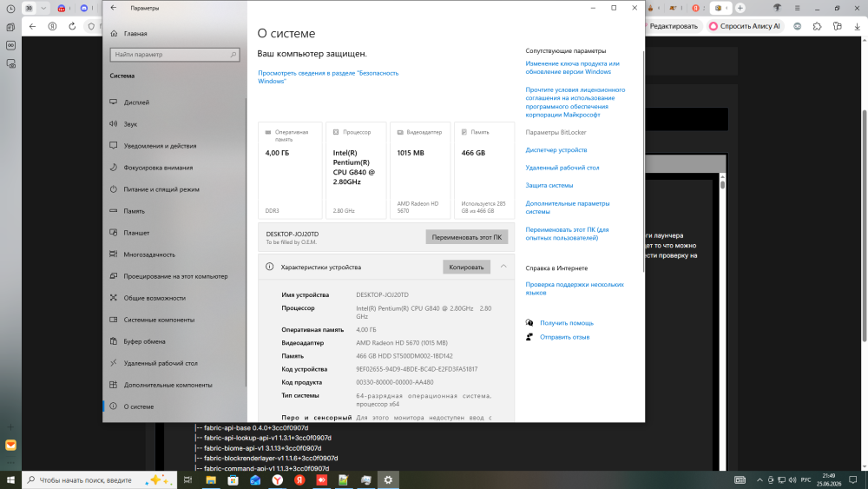This screenshot has width=868, height=489.
Task: Click browser Редактировать button
Action: coord(672,26)
